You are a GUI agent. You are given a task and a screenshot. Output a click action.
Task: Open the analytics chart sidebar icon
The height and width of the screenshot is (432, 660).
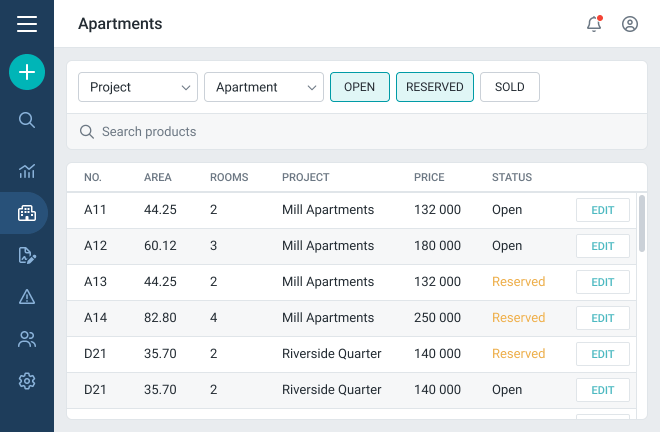(x=27, y=171)
